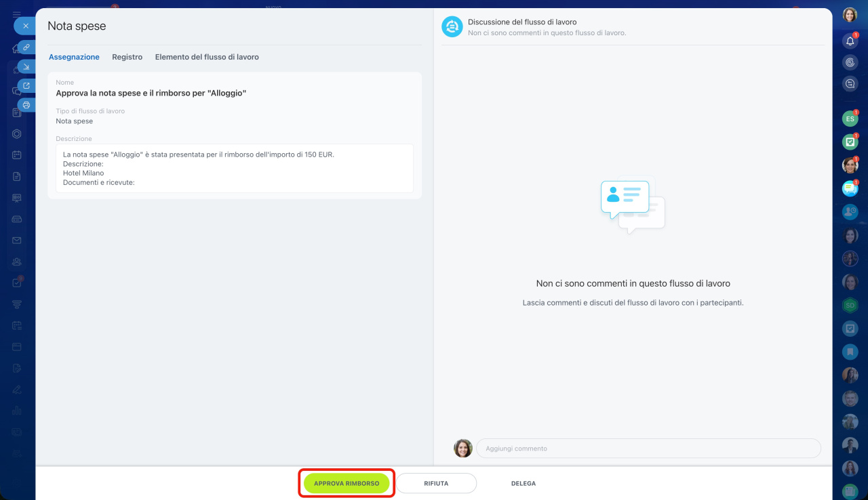Click the print icon on the panel edge
The height and width of the screenshot is (500, 868).
[x=26, y=105]
